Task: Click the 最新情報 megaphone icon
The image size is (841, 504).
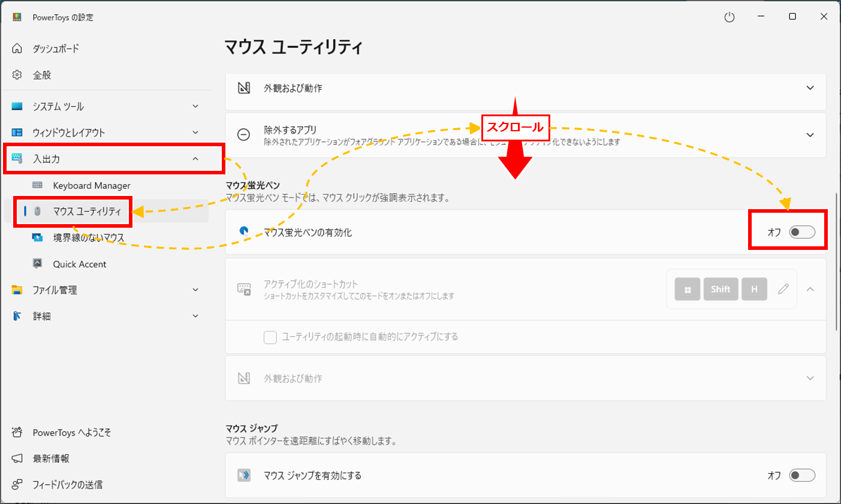Action: coord(17,458)
